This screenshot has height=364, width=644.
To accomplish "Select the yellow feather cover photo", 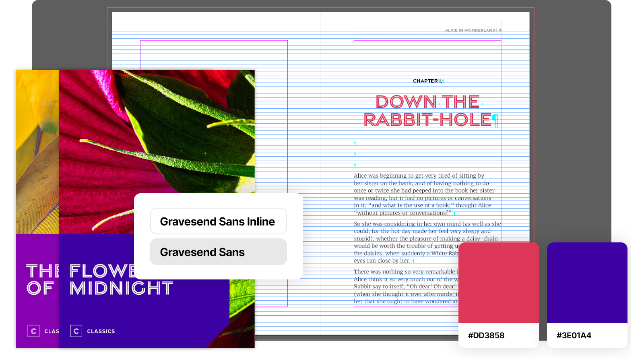I will pos(37,153).
